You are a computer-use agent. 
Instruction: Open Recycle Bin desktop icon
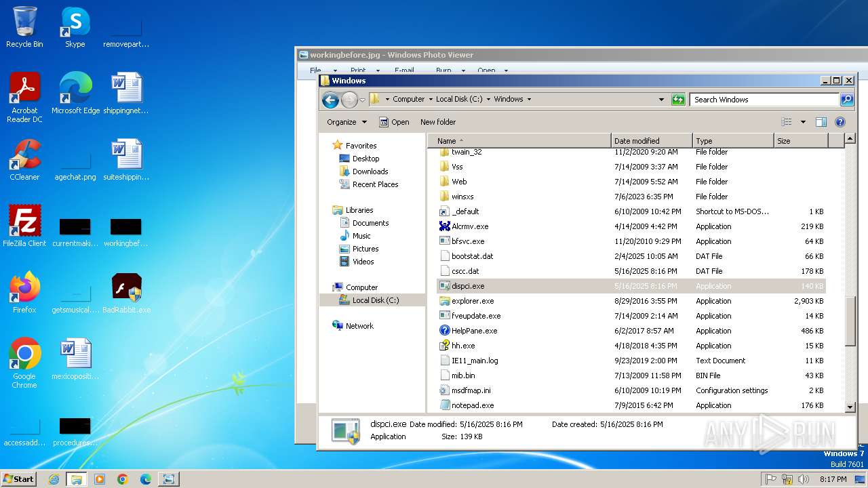pos(24,27)
